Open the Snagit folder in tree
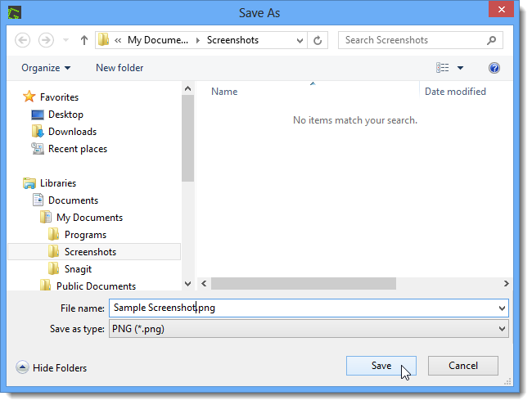Viewport: 532px width, 405px height. (78, 269)
